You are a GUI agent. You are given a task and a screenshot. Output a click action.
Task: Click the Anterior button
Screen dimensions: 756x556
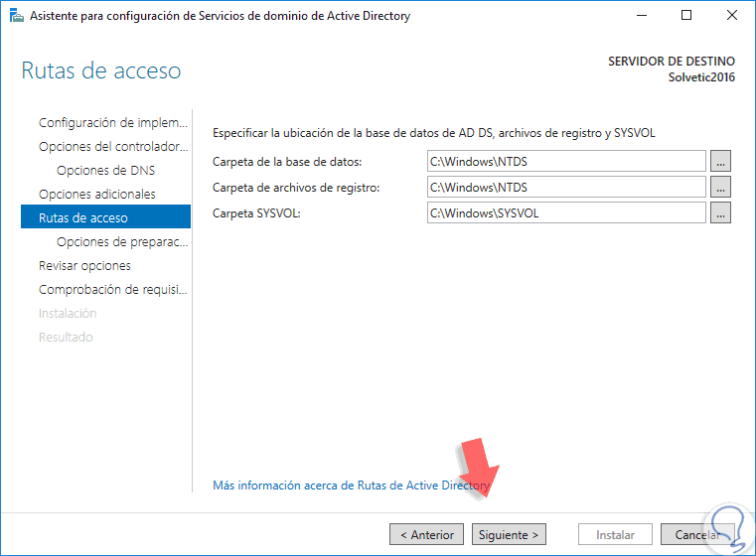(427, 534)
